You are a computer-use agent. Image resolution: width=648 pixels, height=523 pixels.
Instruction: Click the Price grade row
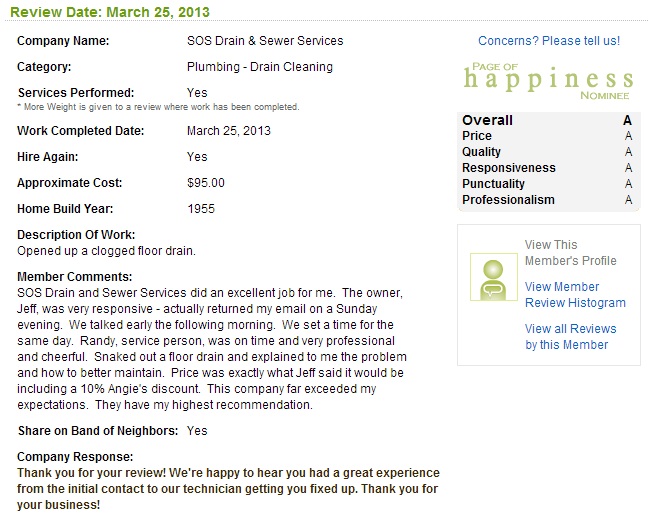(547, 136)
